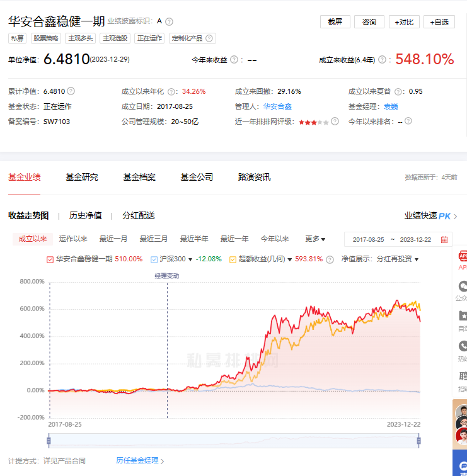The image size is (467, 476).
Task: Click help icon beside 成立以来年化
Action: [x=171, y=92]
